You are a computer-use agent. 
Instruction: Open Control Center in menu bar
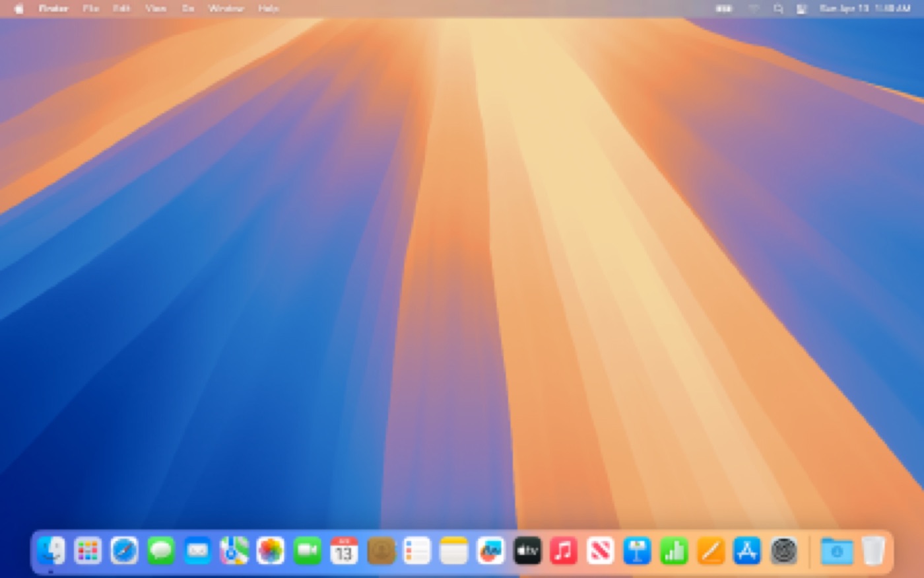pyautogui.click(x=802, y=9)
